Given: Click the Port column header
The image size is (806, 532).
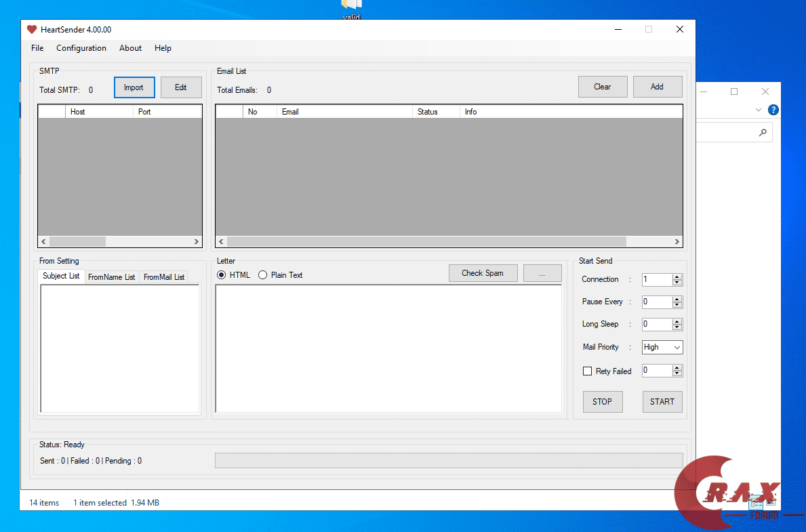Looking at the screenshot, I should (167, 112).
